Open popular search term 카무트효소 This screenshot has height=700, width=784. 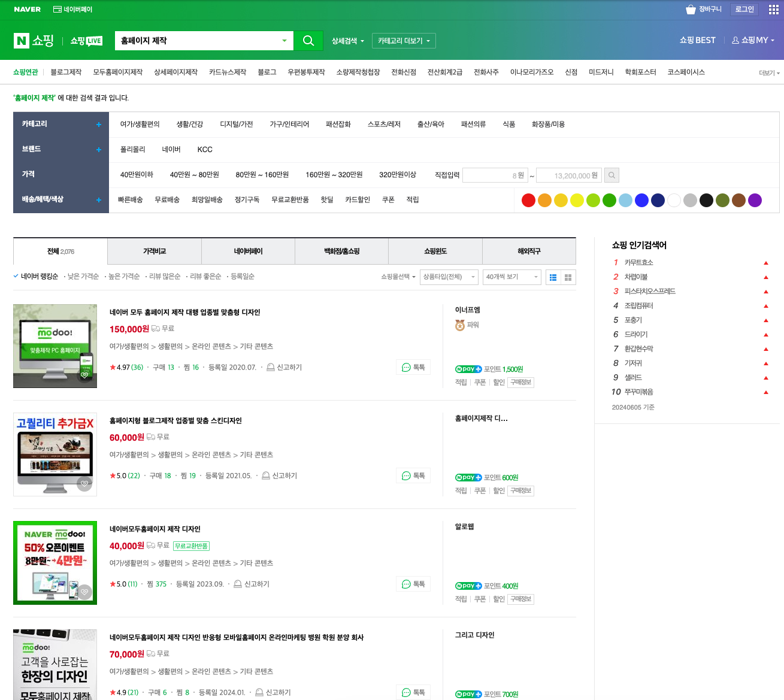(x=638, y=263)
